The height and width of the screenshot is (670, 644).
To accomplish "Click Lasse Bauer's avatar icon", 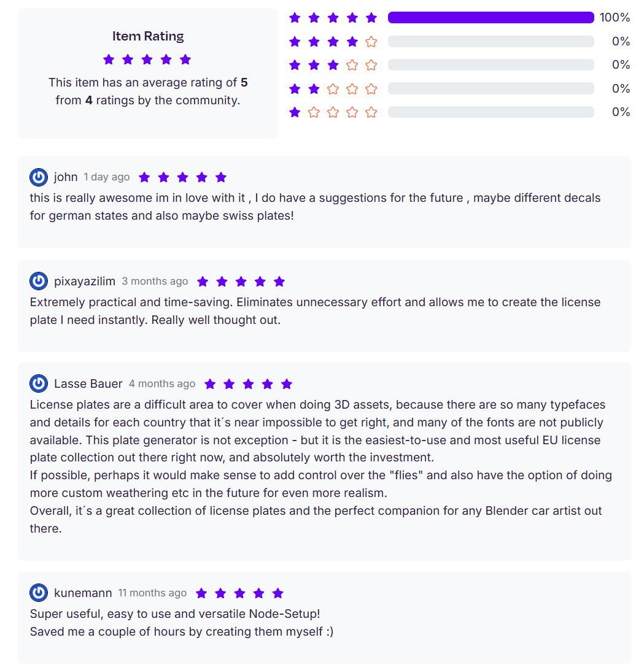I will click(x=39, y=383).
